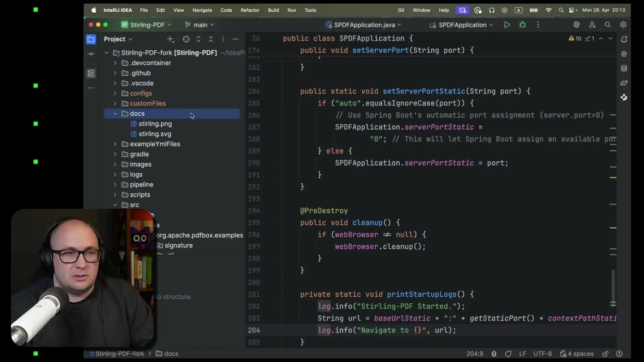
Task: Show more tool windows ellipsis in left stripe
Action: coord(91,88)
